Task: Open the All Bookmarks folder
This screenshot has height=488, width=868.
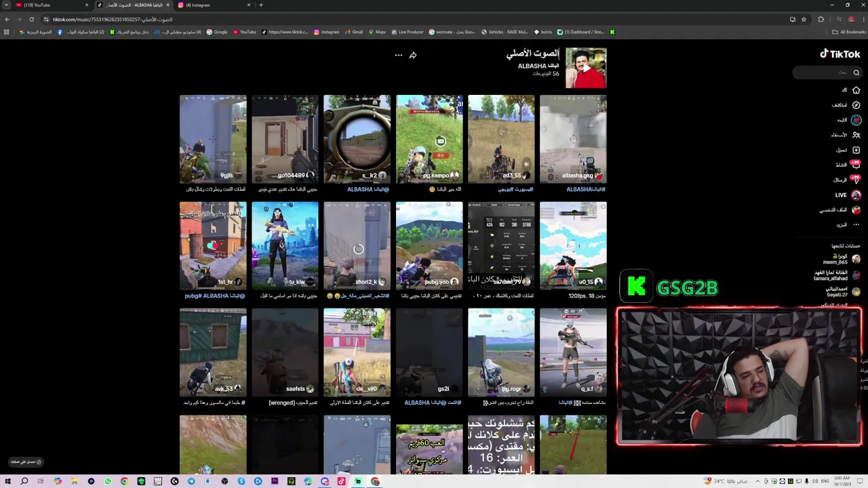Action: pos(849,32)
